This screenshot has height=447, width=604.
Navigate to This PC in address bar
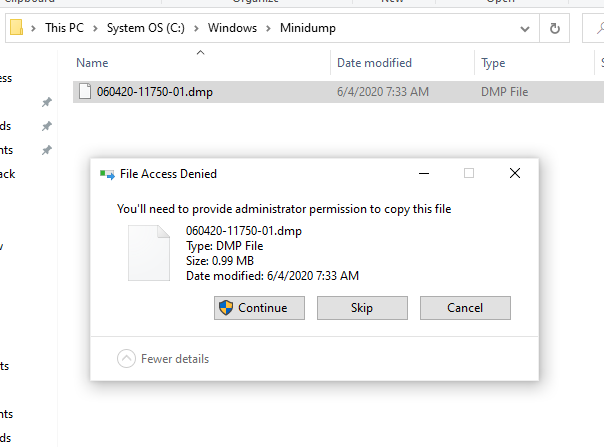pos(64,28)
